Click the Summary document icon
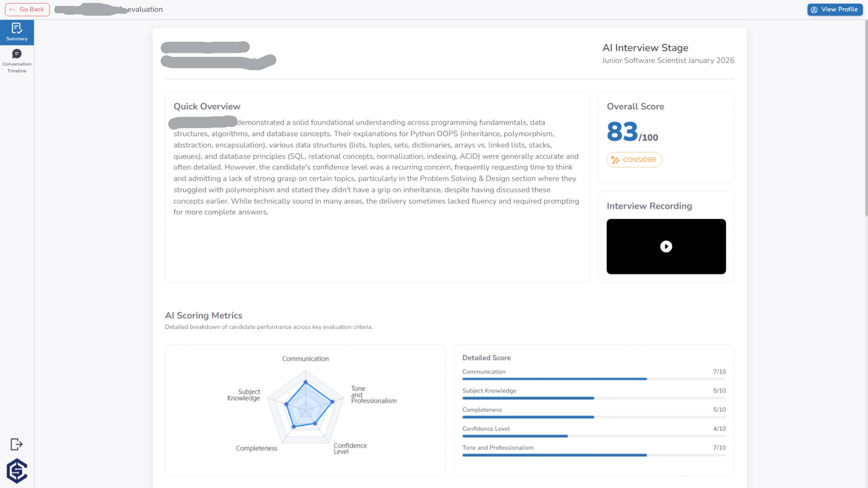This screenshot has height=488, width=868. [x=17, y=28]
